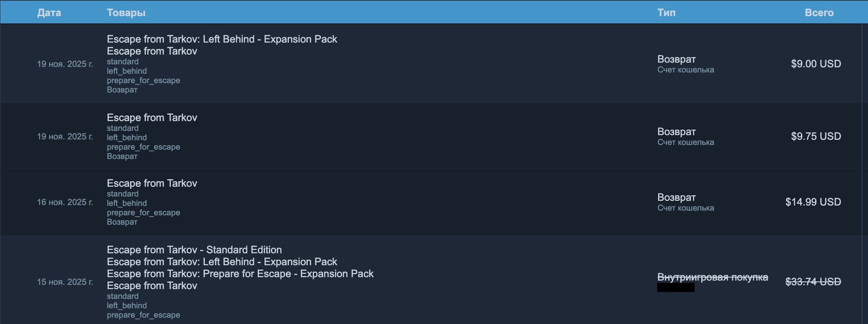
Task: Click "Возврат" under items in 16 ноя. row
Action: (122, 222)
